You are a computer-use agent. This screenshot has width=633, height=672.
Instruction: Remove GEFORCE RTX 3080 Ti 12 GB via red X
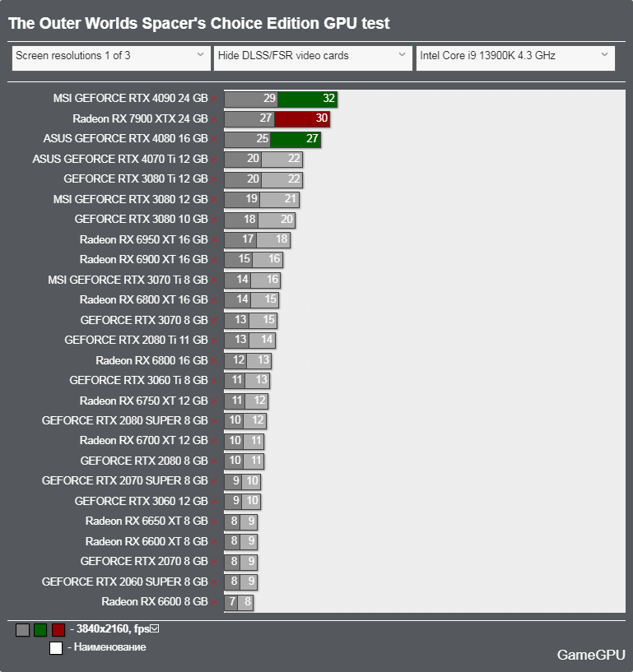pyautogui.click(x=214, y=179)
